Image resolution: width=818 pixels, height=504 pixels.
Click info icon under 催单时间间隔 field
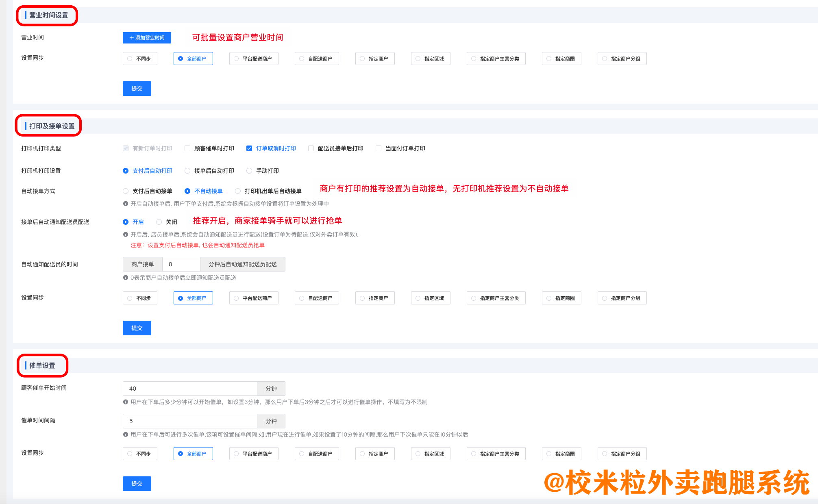[x=126, y=434]
